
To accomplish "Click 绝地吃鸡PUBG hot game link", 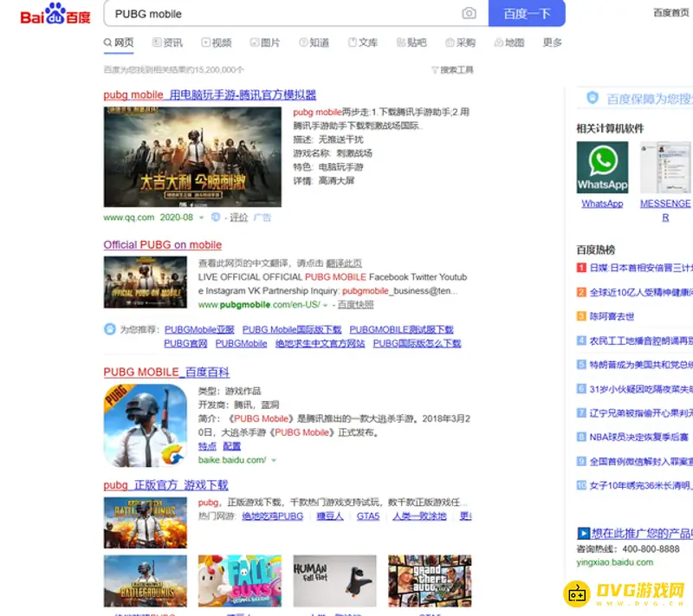I will (x=273, y=516).
